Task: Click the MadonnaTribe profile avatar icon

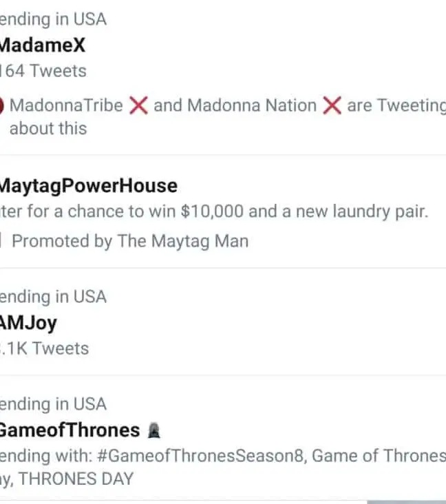Action: pyautogui.click(x=1, y=105)
